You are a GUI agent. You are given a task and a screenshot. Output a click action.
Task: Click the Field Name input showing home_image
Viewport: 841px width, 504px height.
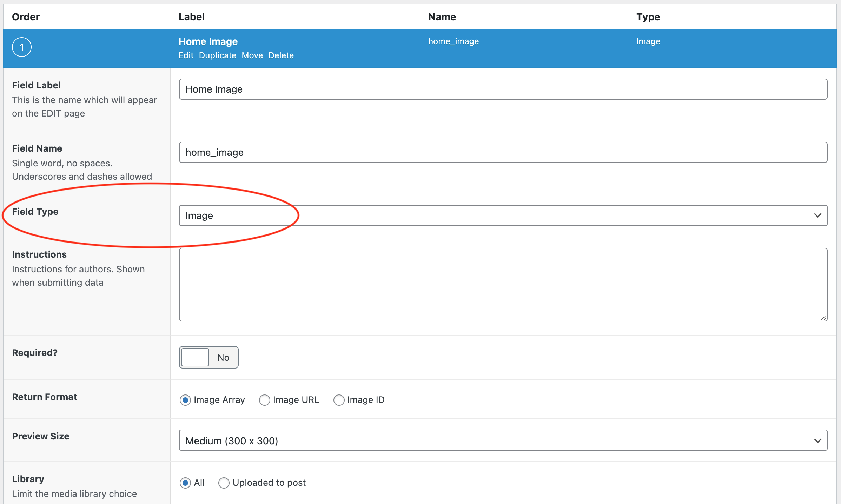tap(502, 152)
